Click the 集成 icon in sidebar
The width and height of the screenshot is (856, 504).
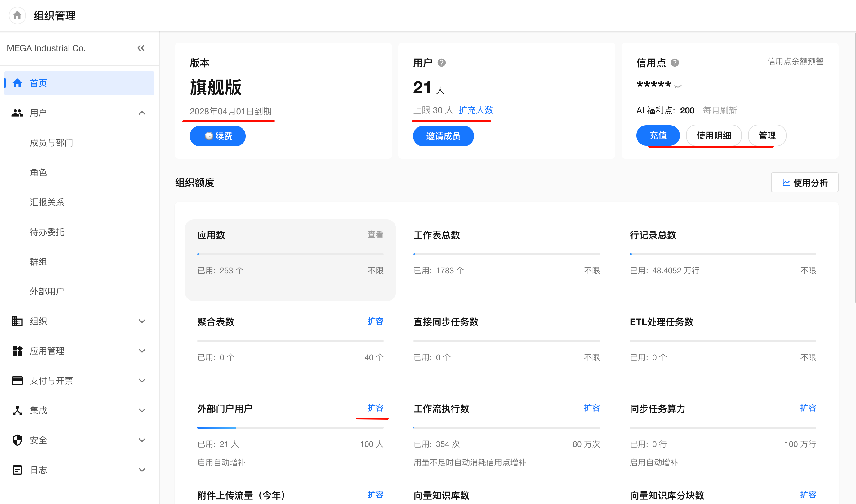tap(17, 410)
